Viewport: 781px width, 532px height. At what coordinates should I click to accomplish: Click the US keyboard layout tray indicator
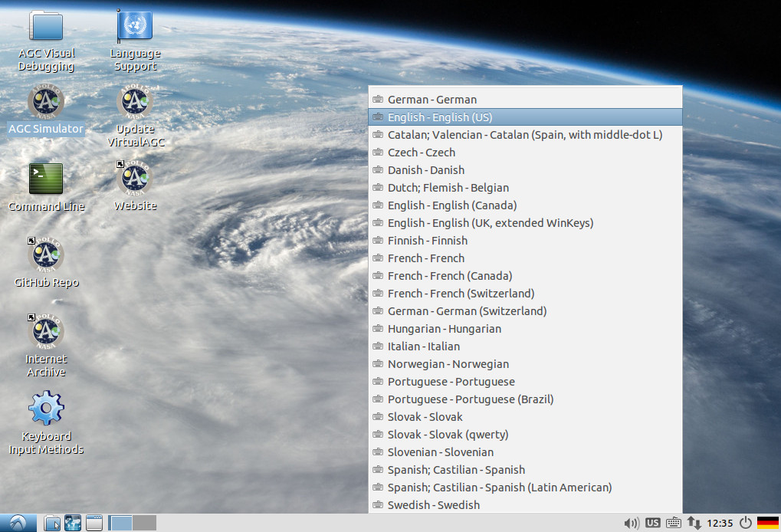pyautogui.click(x=652, y=523)
